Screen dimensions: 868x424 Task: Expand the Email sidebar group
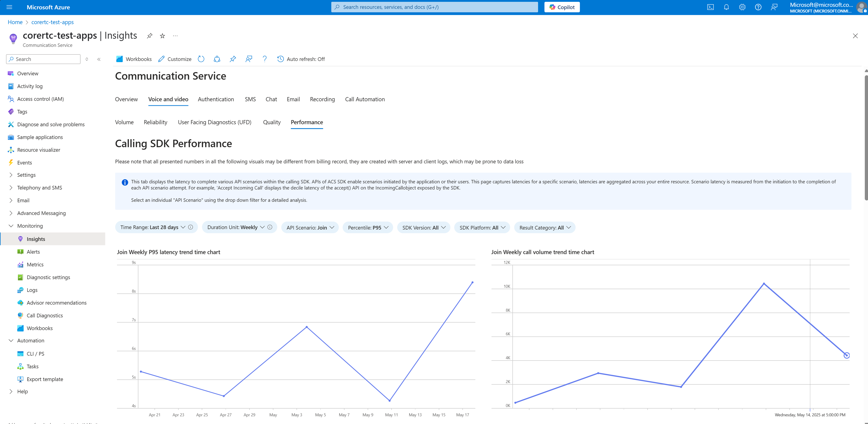pos(11,200)
